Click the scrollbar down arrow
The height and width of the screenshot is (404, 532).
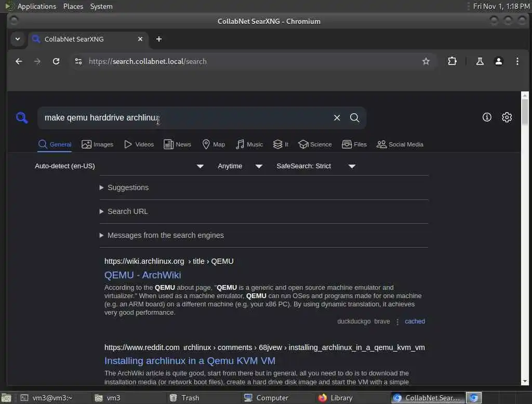[525, 381]
